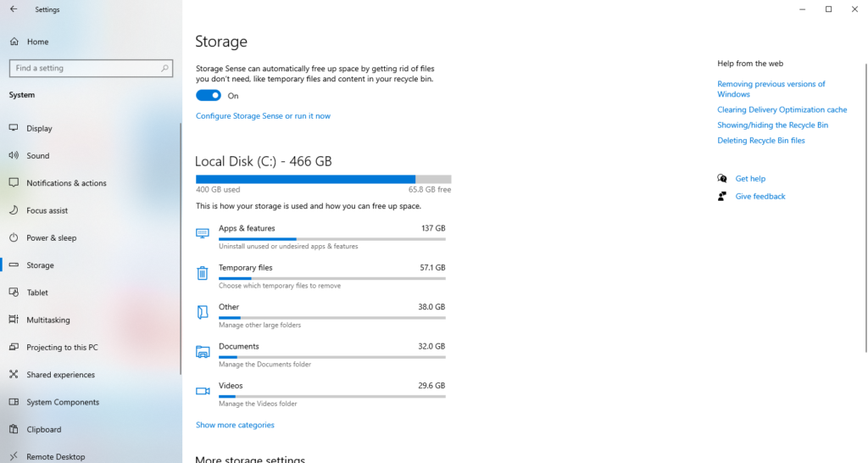Expand Show more categories
The height and width of the screenshot is (463, 868).
click(x=235, y=425)
